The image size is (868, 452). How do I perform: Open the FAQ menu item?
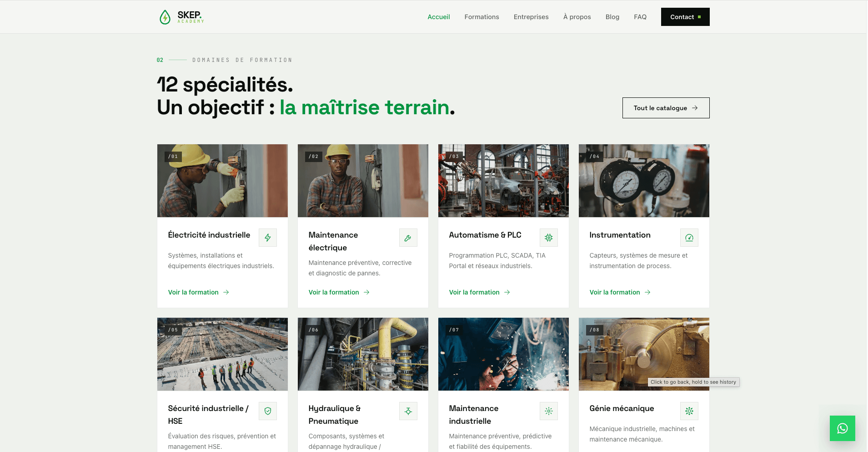point(640,17)
